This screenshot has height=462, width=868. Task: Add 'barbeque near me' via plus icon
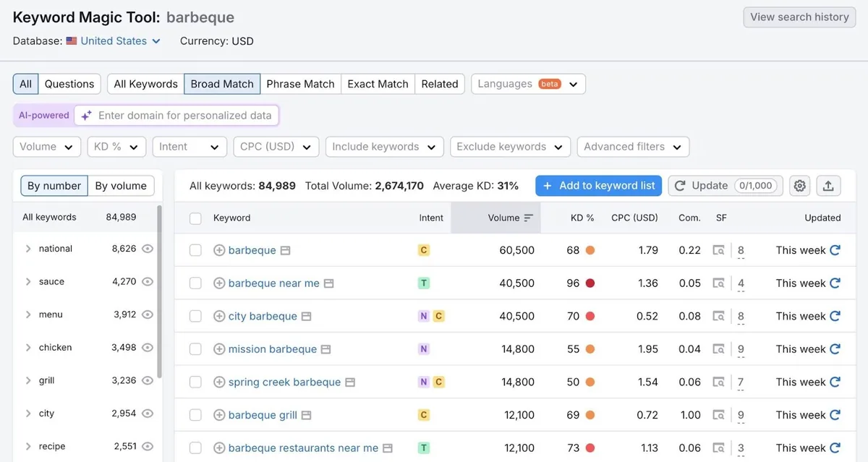coord(219,283)
